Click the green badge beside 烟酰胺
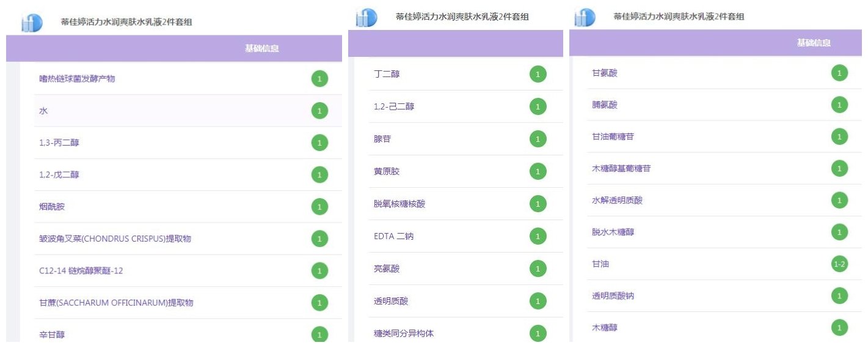 319,207
